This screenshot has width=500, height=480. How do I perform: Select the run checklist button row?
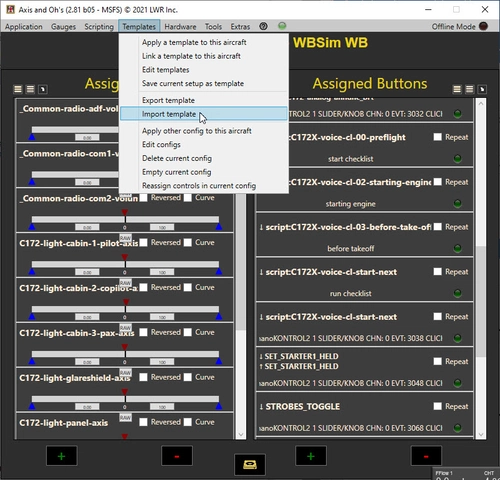365,279
